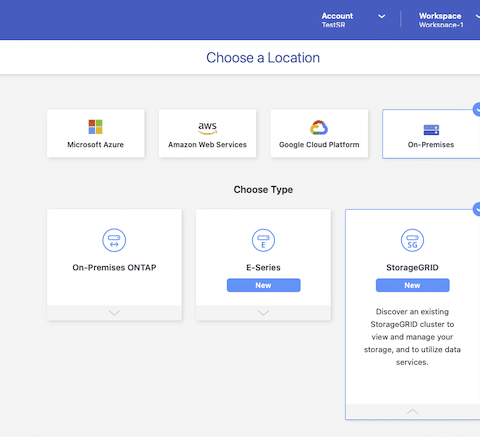Open the Workspace selector
Viewport: 480px width, 437px height.
coord(448,20)
